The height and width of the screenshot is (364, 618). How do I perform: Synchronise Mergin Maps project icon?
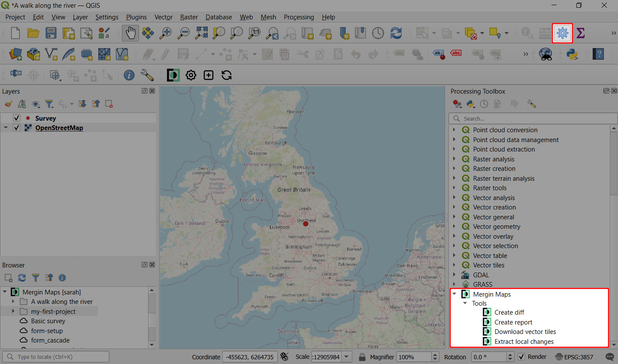click(227, 75)
